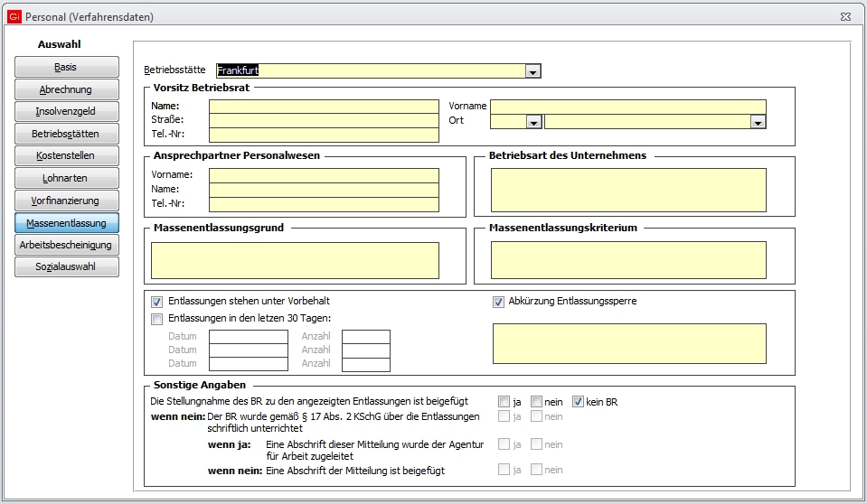This screenshot has width=867, height=504.
Task: Click the third Anzahl field
Action: [366, 364]
